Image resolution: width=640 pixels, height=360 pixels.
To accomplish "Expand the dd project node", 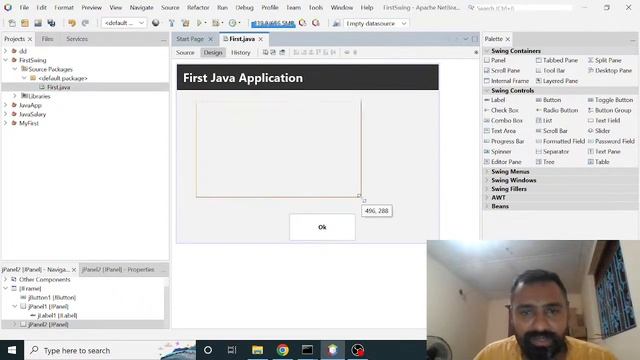I will (x=5, y=51).
